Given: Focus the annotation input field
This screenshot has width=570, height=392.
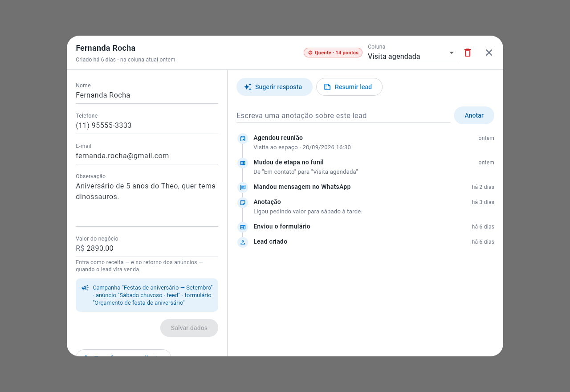Looking at the screenshot, I should 343,116.
